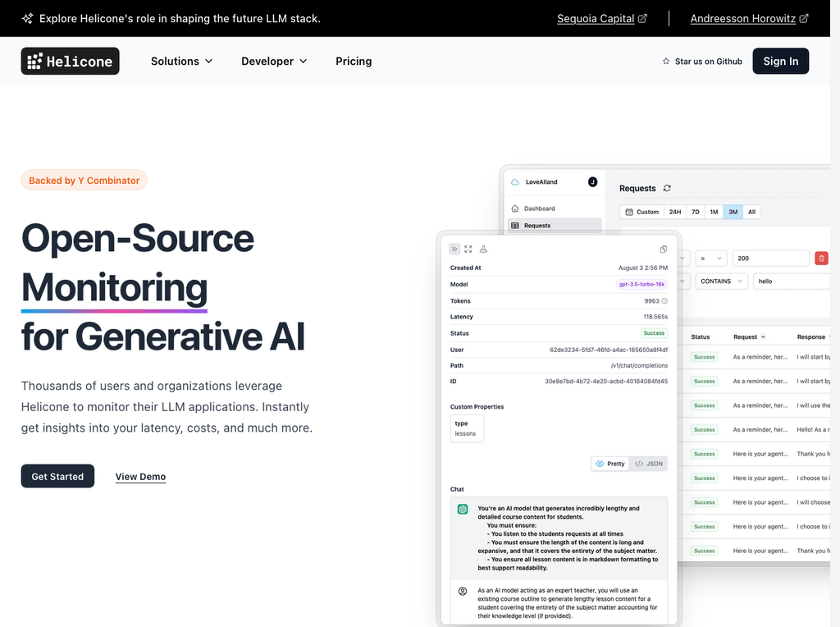Expand the Request column sort chevron
The image size is (840, 627).
point(764,337)
